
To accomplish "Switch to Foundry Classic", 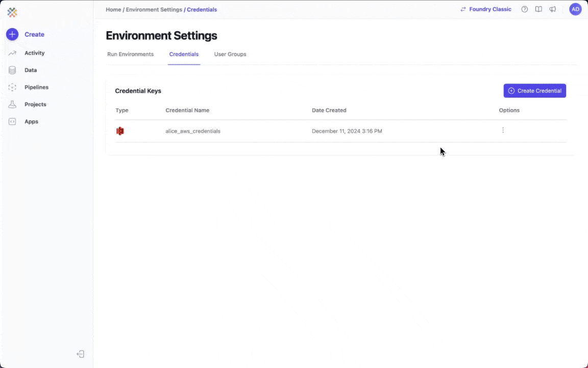I will point(485,9).
